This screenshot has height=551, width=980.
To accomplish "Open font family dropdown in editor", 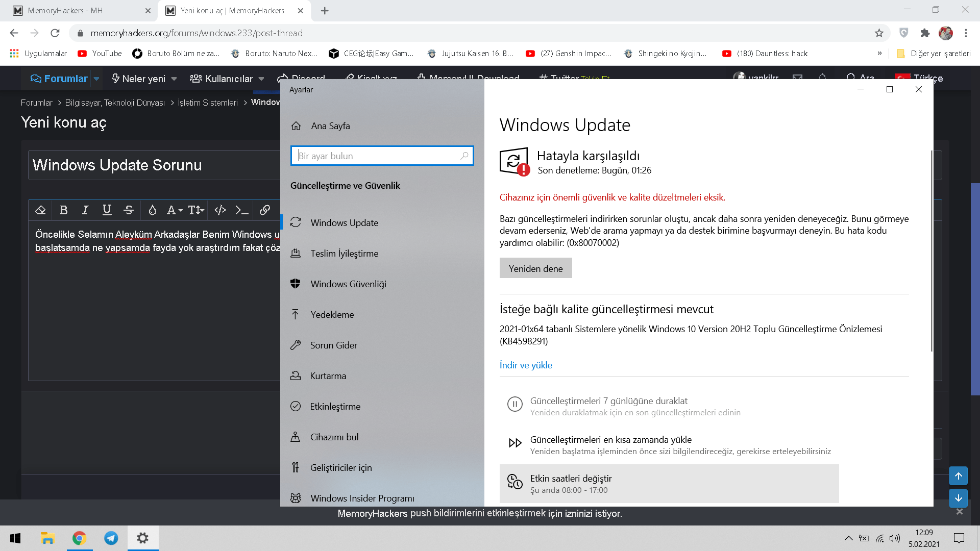I will 175,210.
